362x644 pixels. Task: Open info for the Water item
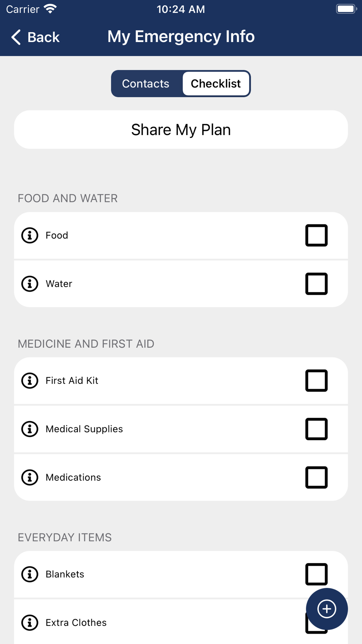30,284
